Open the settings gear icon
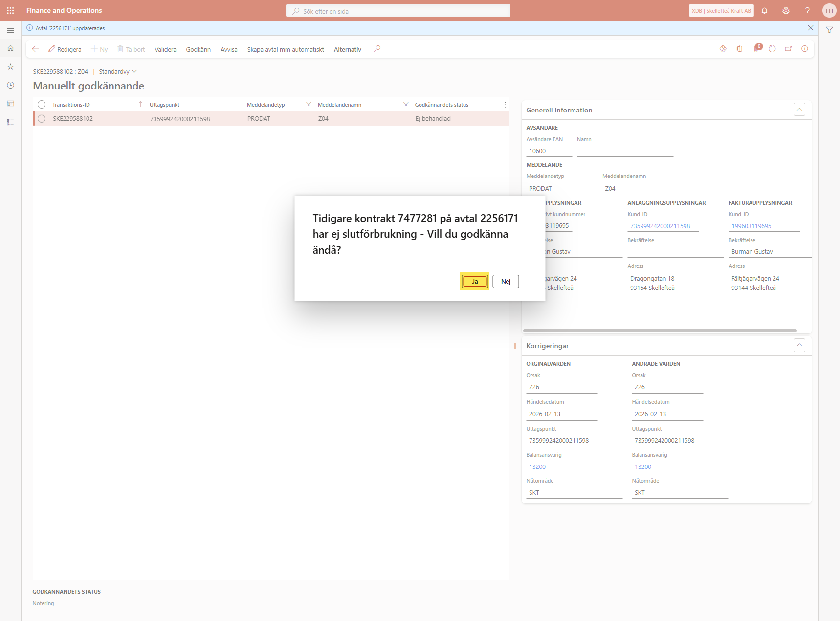The image size is (840, 621). pyautogui.click(x=786, y=11)
